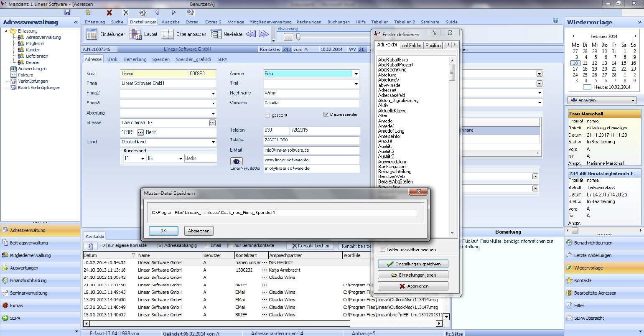
Task: Switch to the Bank tab
Action: (x=112, y=59)
